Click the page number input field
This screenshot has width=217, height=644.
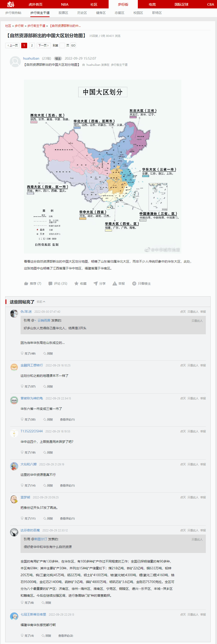point(62,46)
